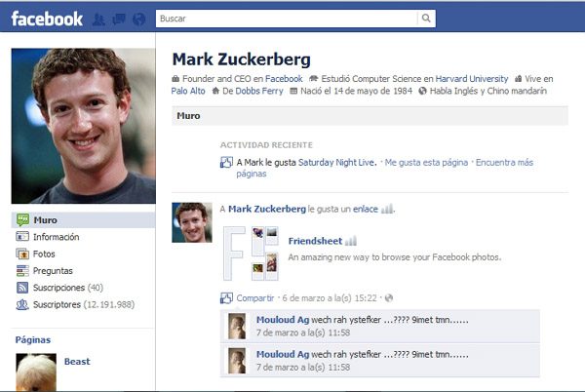This screenshot has height=392, width=585.
Task: Click the public globe icon after timestamp
Action: (389, 298)
